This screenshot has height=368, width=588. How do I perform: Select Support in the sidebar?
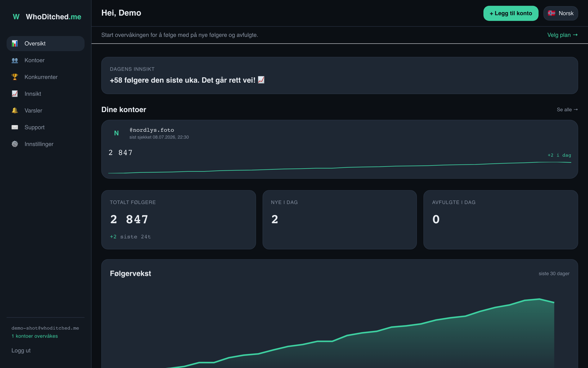(45, 127)
